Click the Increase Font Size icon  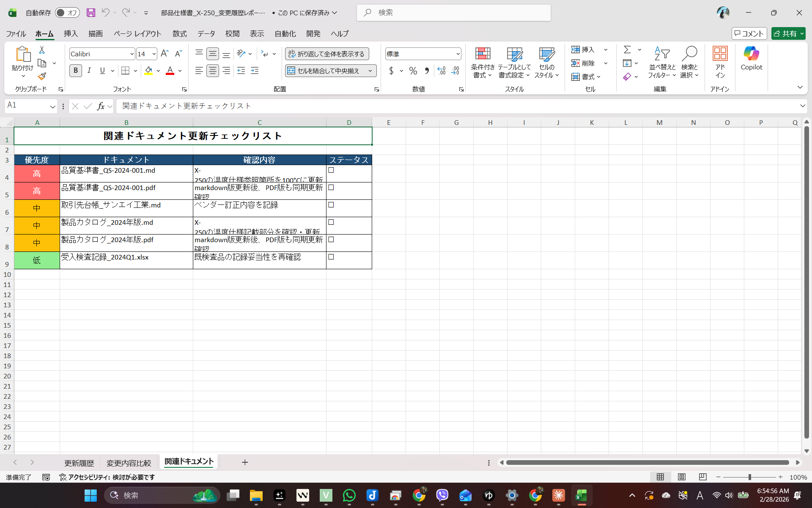pos(165,54)
